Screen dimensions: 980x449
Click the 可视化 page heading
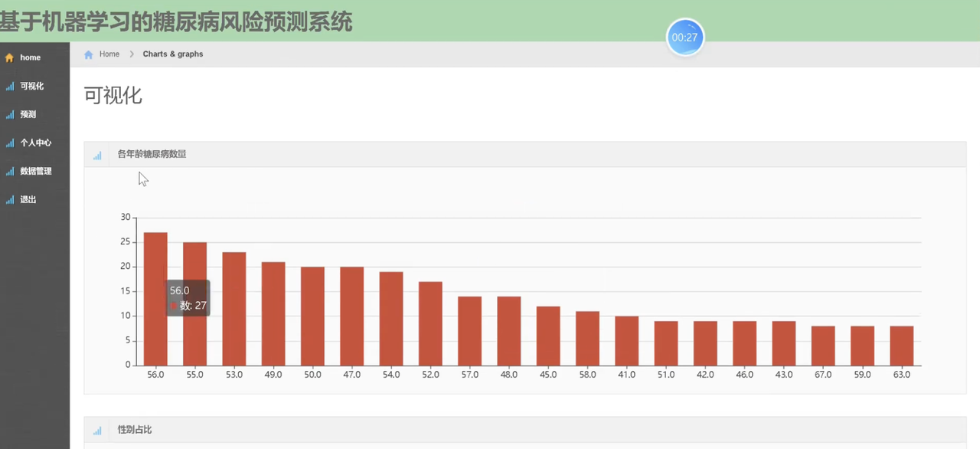(113, 96)
